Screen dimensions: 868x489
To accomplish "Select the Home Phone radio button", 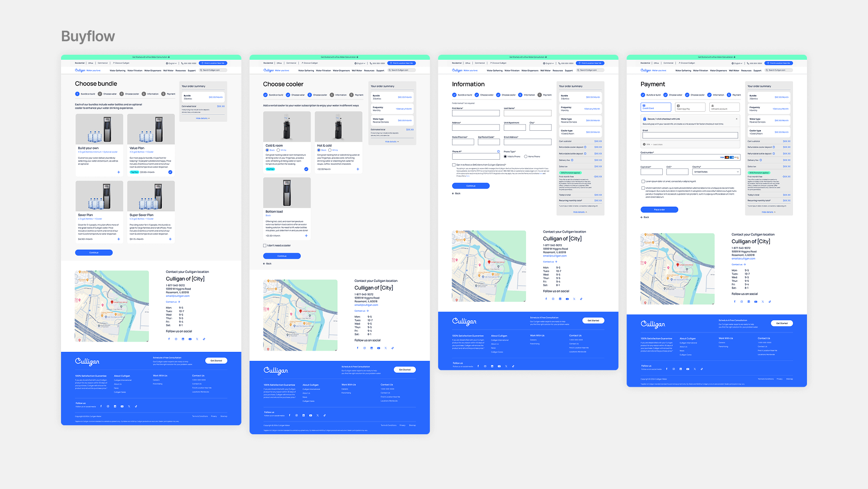I will tap(526, 157).
